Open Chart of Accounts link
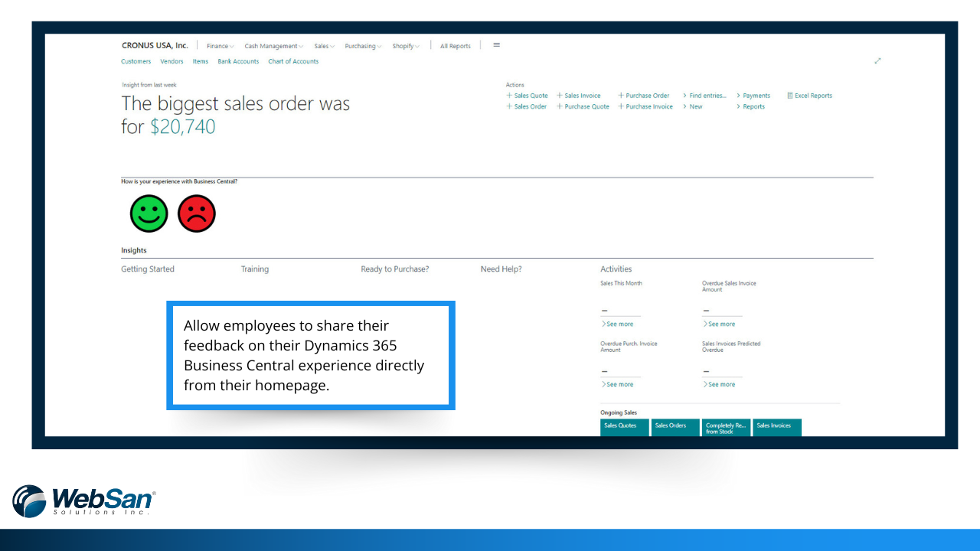Image resolution: width=980 pixels, height=551 pixels. pos(293,61)
